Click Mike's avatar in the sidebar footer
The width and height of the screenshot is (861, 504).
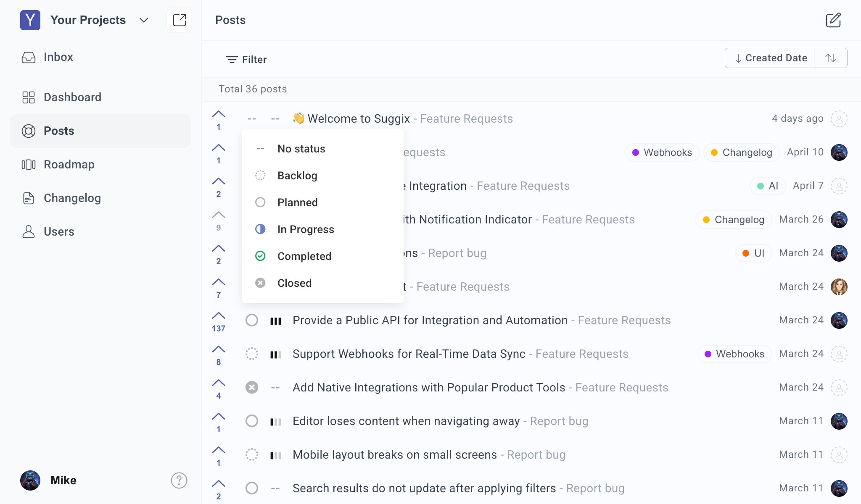[x=30, y=480]
